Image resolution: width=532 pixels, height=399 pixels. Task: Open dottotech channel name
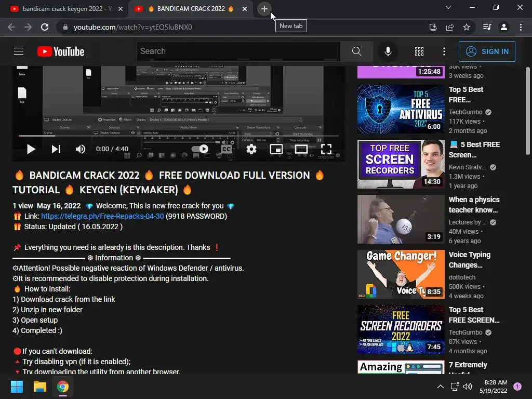462,277
